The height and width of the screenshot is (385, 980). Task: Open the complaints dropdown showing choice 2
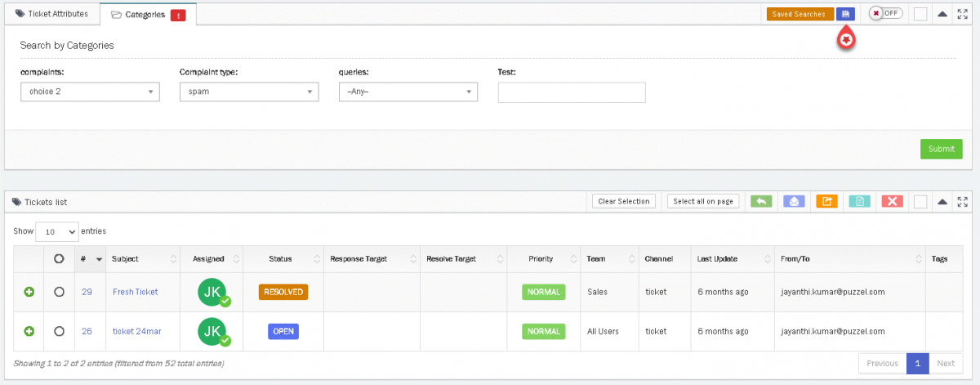[x=89, y=92]
